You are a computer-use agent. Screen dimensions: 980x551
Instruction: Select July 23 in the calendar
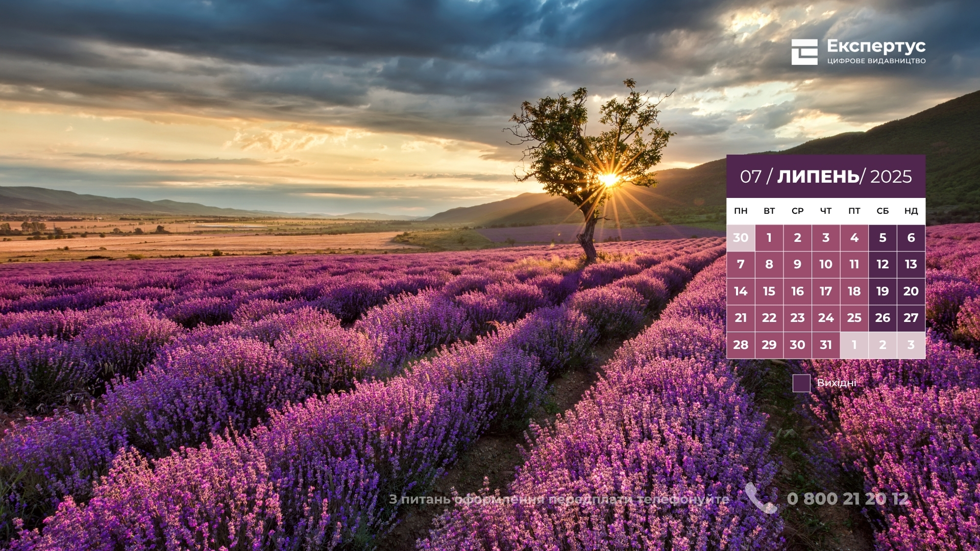point(797,318)
